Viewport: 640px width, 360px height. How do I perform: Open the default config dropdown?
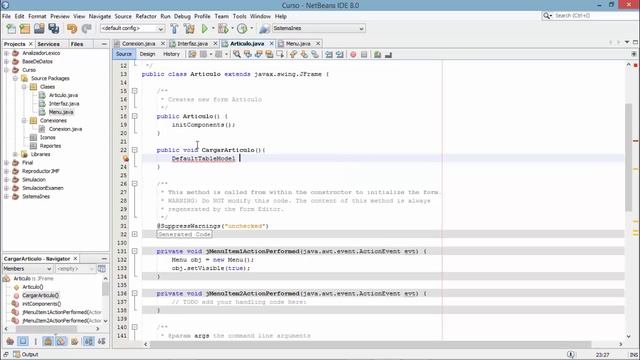133,28
